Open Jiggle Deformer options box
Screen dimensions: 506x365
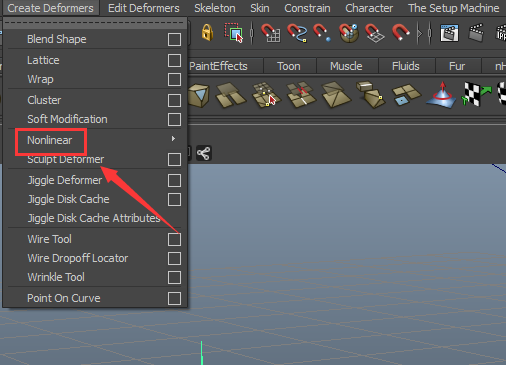(x=174, y=181)
